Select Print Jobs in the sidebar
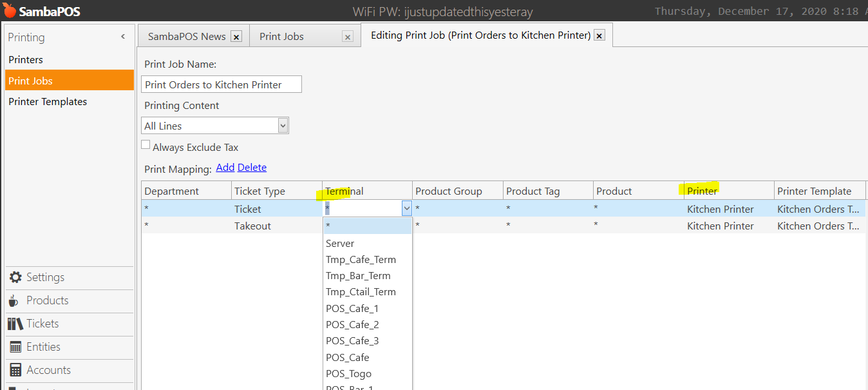868x390 pixels. pos(70,81)
